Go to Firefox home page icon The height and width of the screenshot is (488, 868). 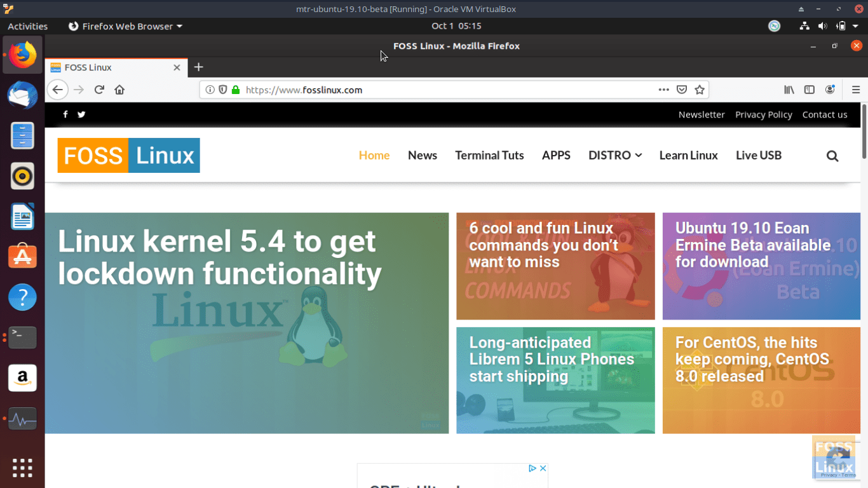coord(119,90)
